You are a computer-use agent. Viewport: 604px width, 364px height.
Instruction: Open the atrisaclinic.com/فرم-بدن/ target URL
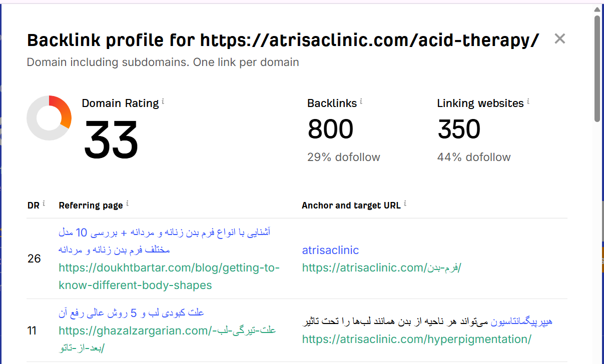coord(381,267)
